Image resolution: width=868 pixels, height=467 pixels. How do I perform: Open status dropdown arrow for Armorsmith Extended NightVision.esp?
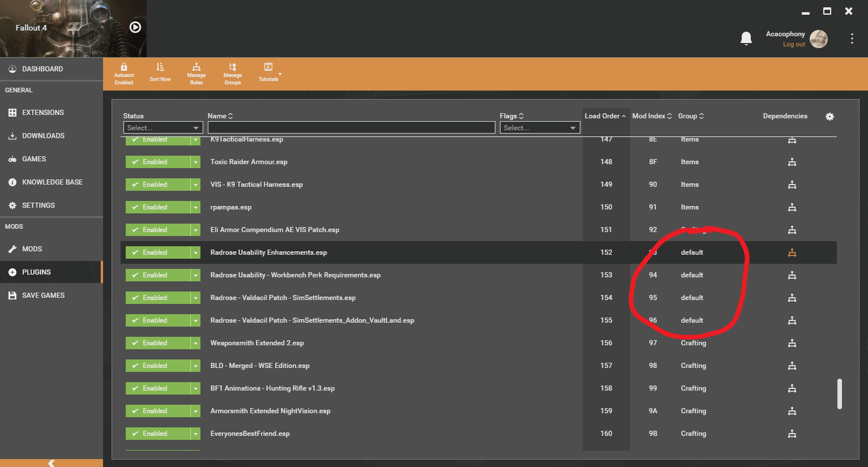[x=195, y=411]
